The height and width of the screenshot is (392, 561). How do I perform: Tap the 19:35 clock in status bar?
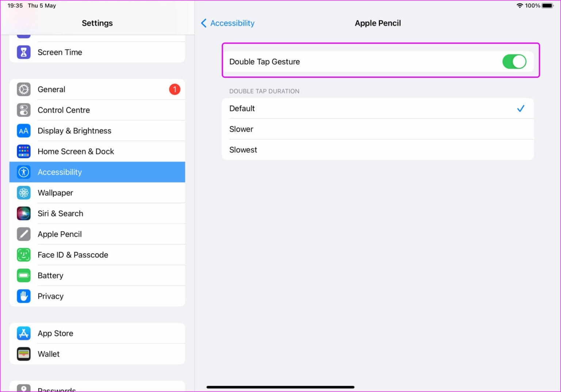coord(15,5)
